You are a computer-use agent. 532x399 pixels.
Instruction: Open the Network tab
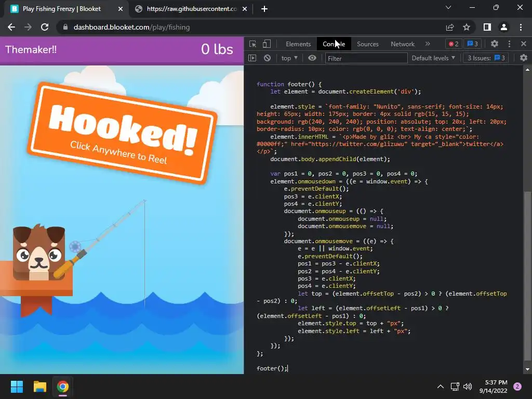click(x=403, y=44)
